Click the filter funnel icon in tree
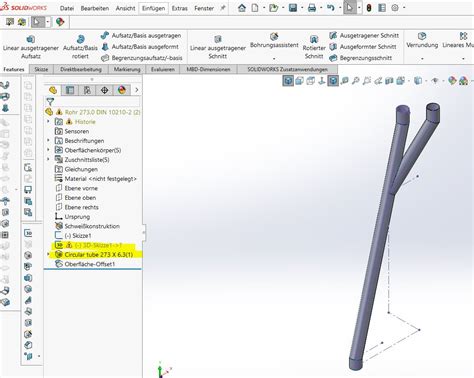474x378 pixels. (x=50, y=101)
